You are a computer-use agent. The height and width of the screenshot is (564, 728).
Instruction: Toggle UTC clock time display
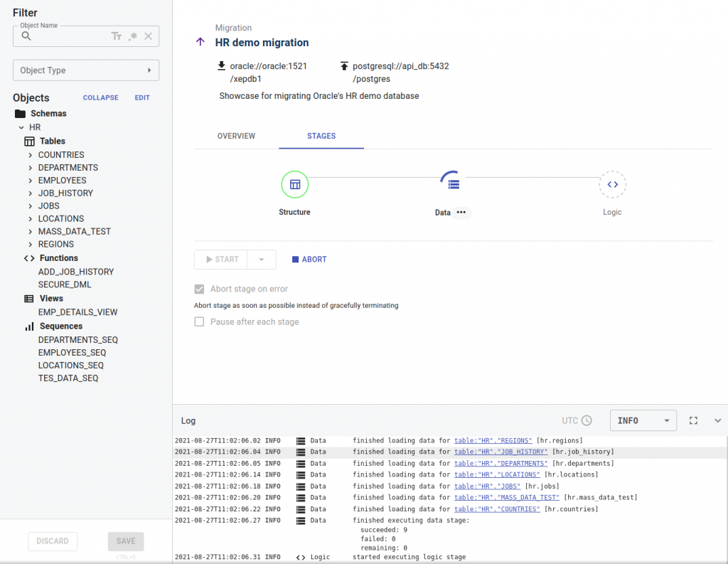[576, 420]
